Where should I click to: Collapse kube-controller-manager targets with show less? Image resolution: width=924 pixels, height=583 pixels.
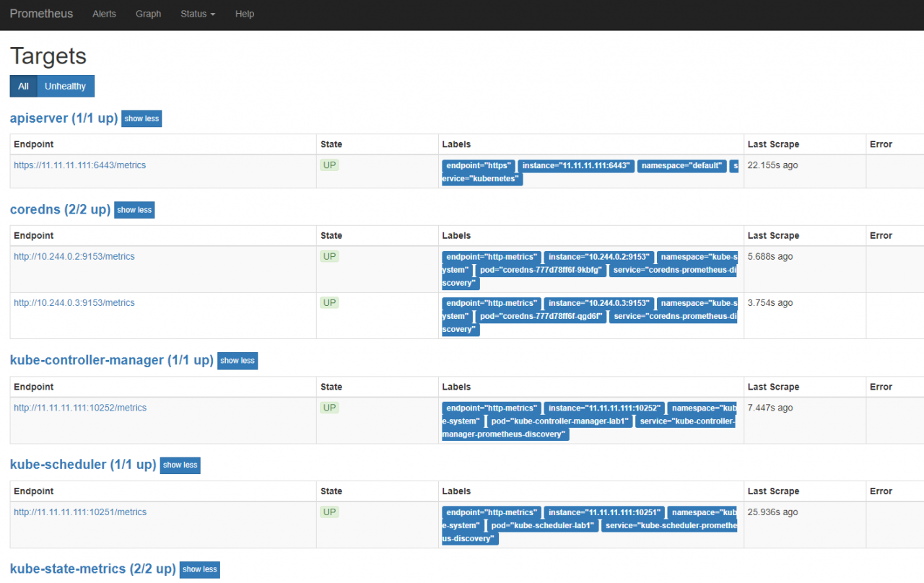[x=237, y=361]
